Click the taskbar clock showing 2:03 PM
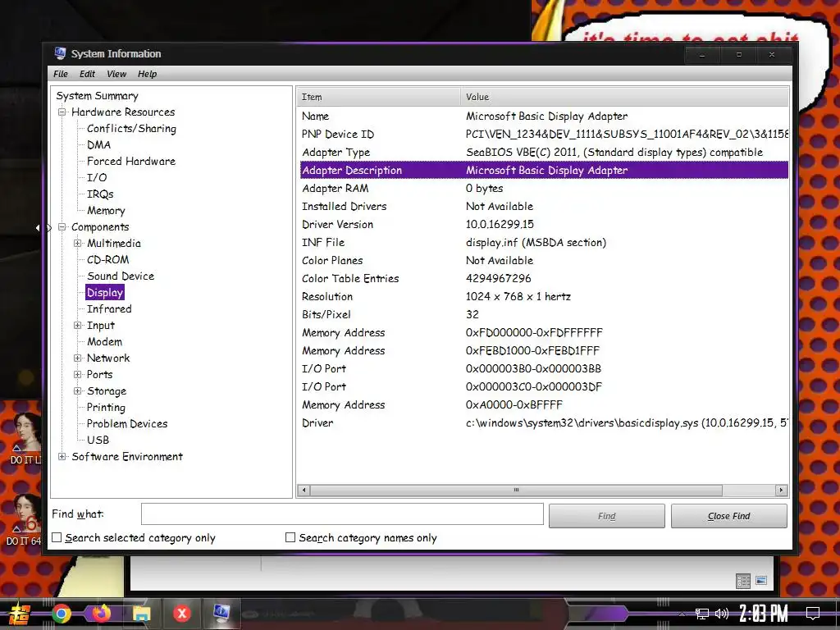840x630 pixels. (x=764, y=614)
